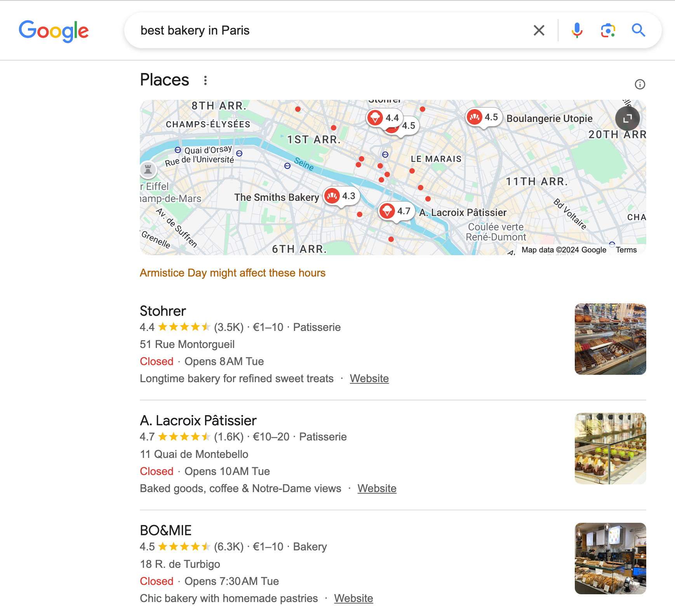Open BO&MIE's Website link

tap(353, 598)
